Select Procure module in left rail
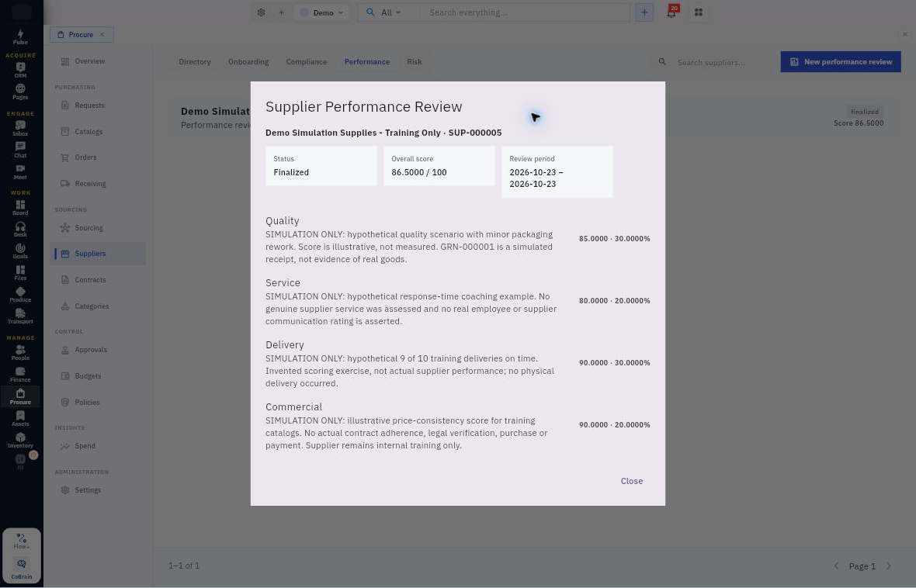The width and height of the screenshot is (916, 588). [20, 396]
